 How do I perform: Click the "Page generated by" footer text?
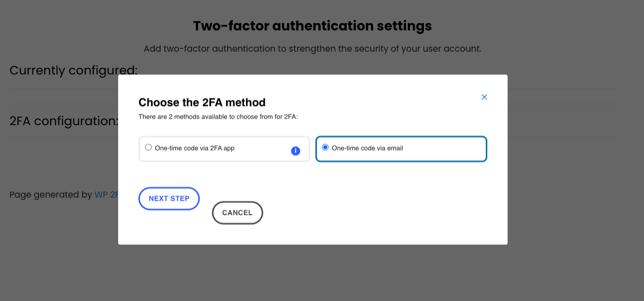(51, 195)
